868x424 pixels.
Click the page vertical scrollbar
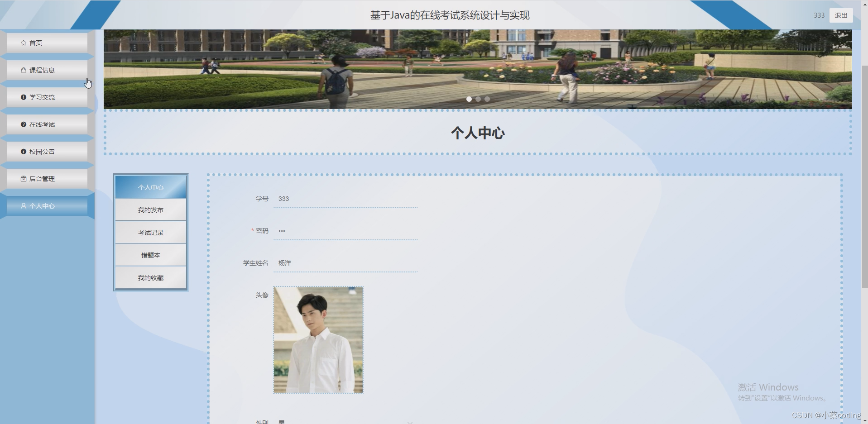[x=864, y=176]
